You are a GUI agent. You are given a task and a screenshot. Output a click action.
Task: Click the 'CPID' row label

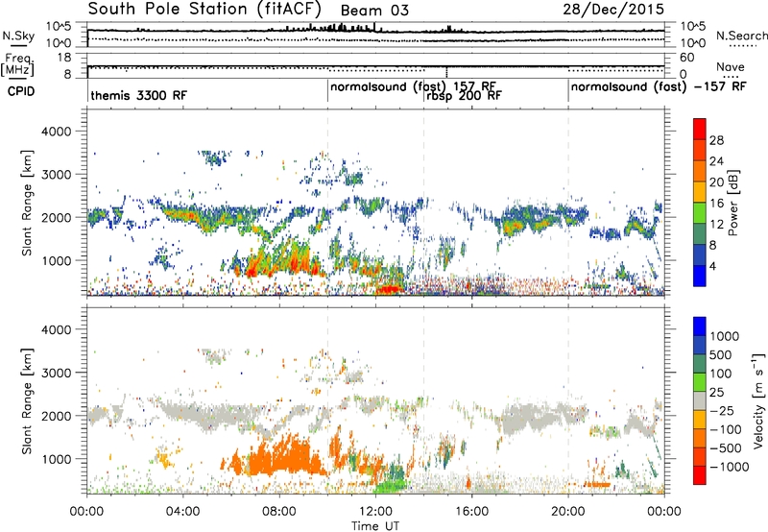pos(21,91)
